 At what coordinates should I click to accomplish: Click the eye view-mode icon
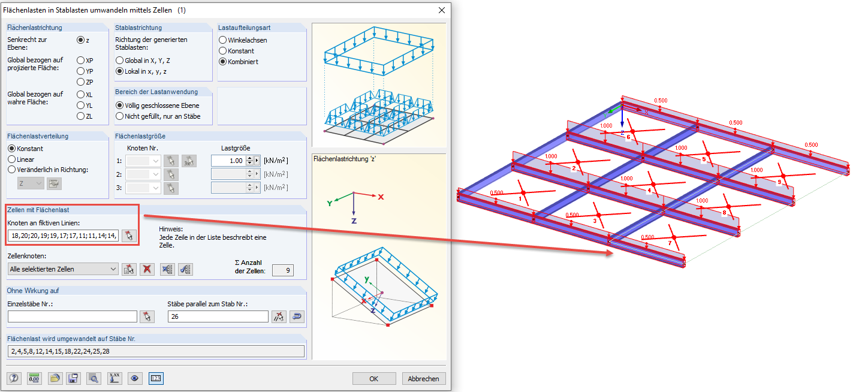(135, 378)
